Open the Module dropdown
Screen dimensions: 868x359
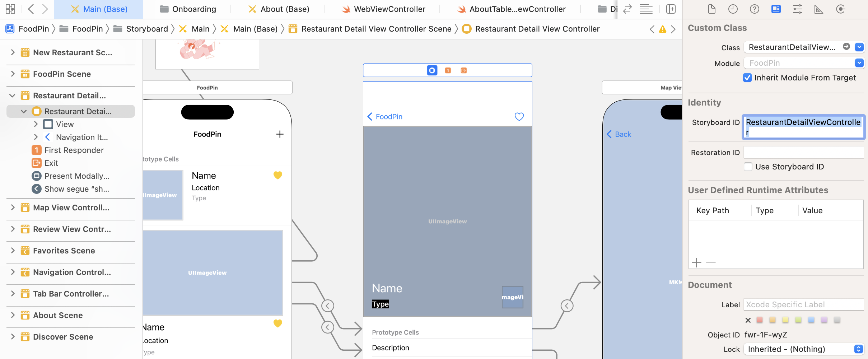coord(859,62)
